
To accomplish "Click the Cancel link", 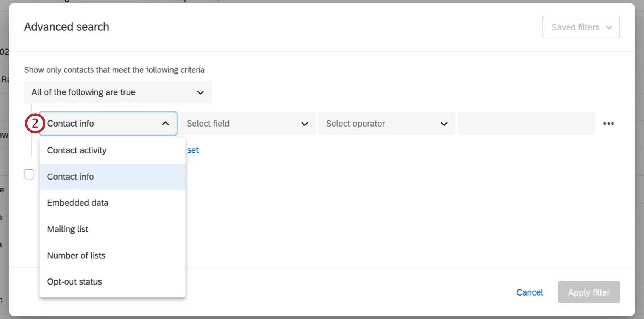I will point(530,292).
